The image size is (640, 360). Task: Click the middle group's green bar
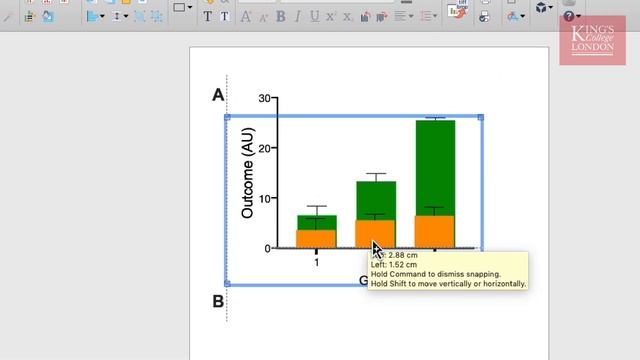[x=376, y=200]
